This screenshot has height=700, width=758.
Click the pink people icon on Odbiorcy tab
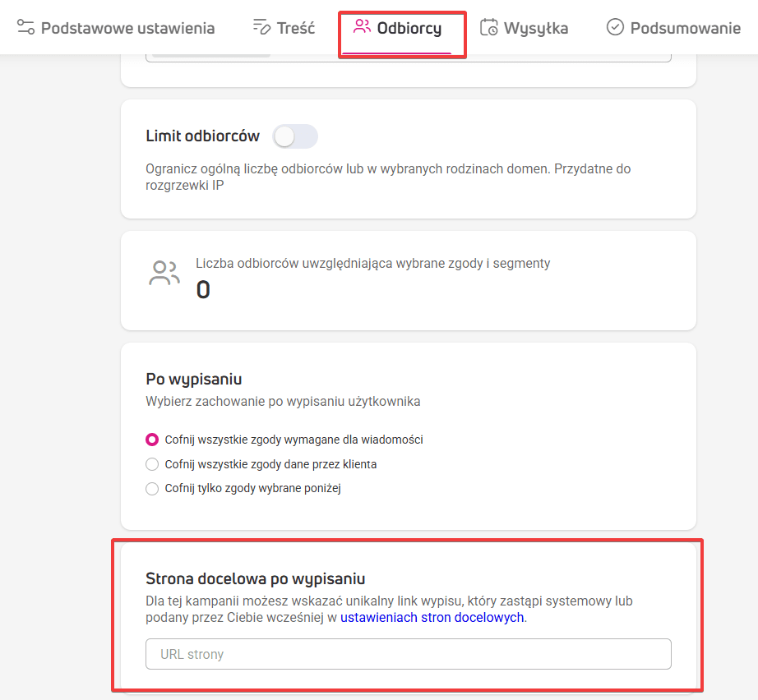(x=362, y=26)
